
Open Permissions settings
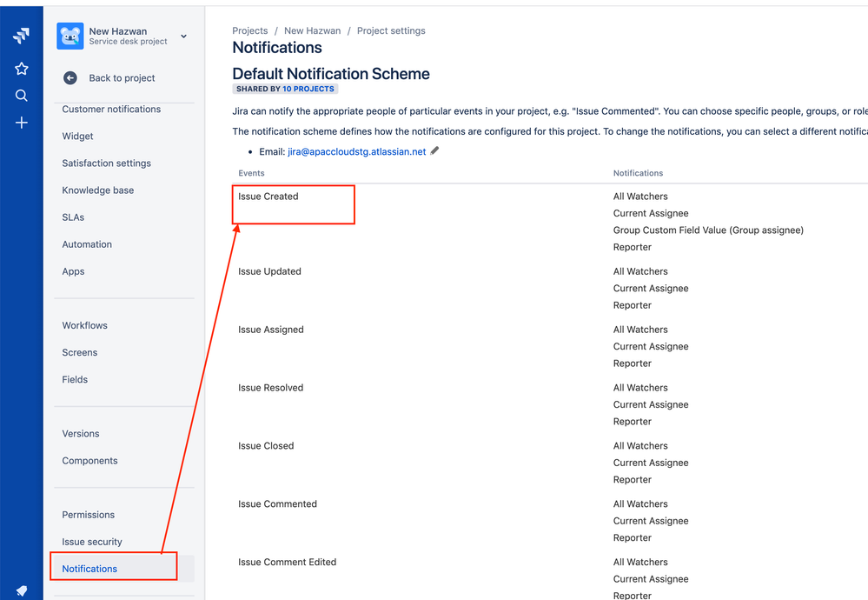(88, 515)
